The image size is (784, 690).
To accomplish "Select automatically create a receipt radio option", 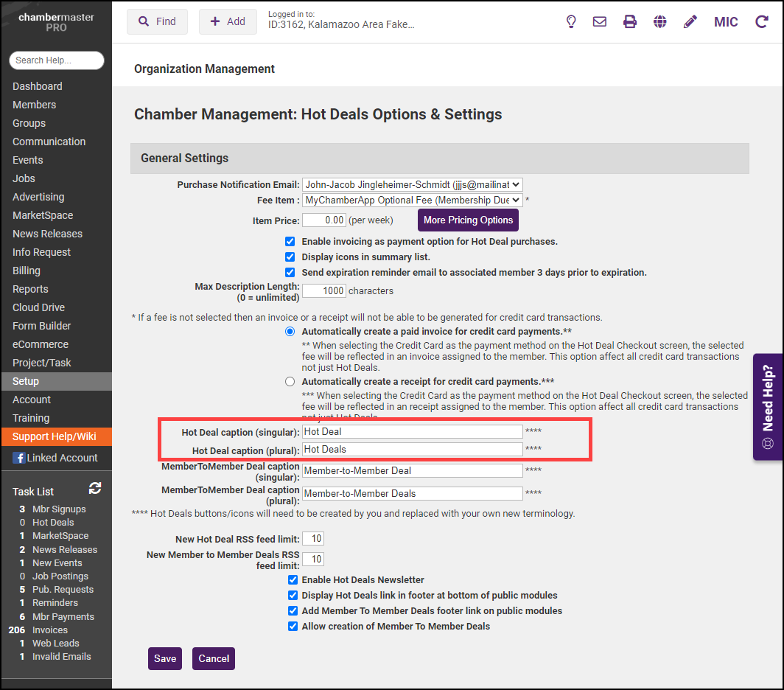I will 290,382.
